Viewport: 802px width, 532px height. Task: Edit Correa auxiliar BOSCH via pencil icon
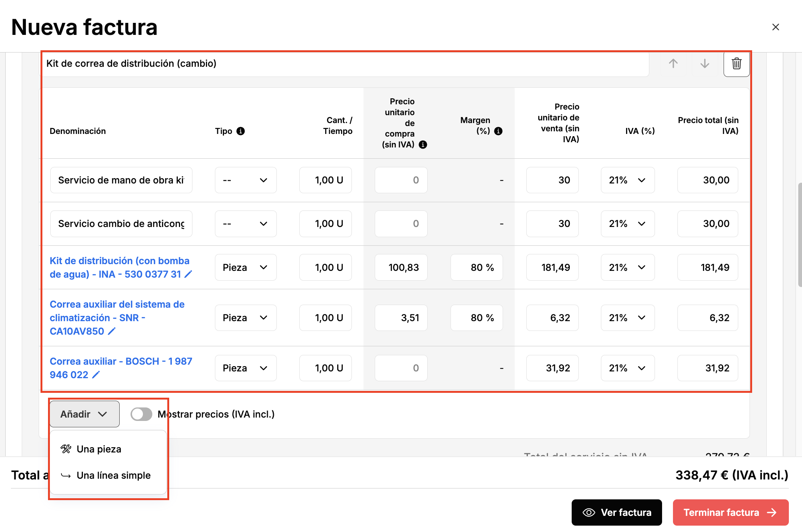(96, 375)
